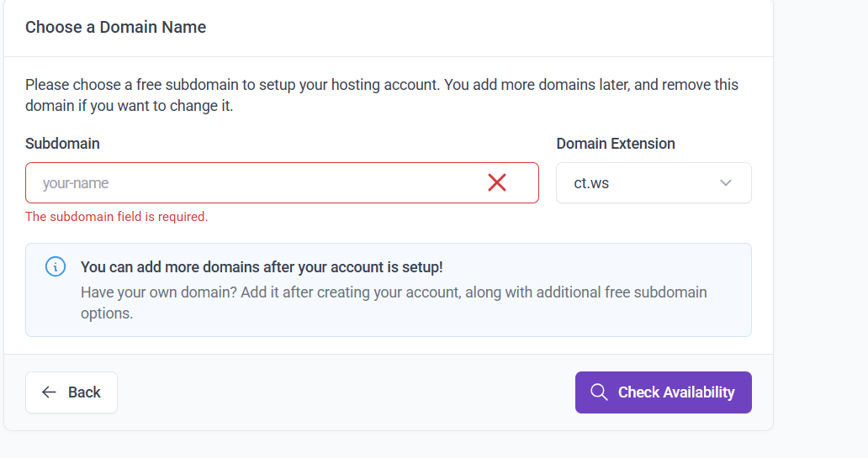Click the magnifier icon on Check Availability
The image size is (868, 458).
(599, 392)
